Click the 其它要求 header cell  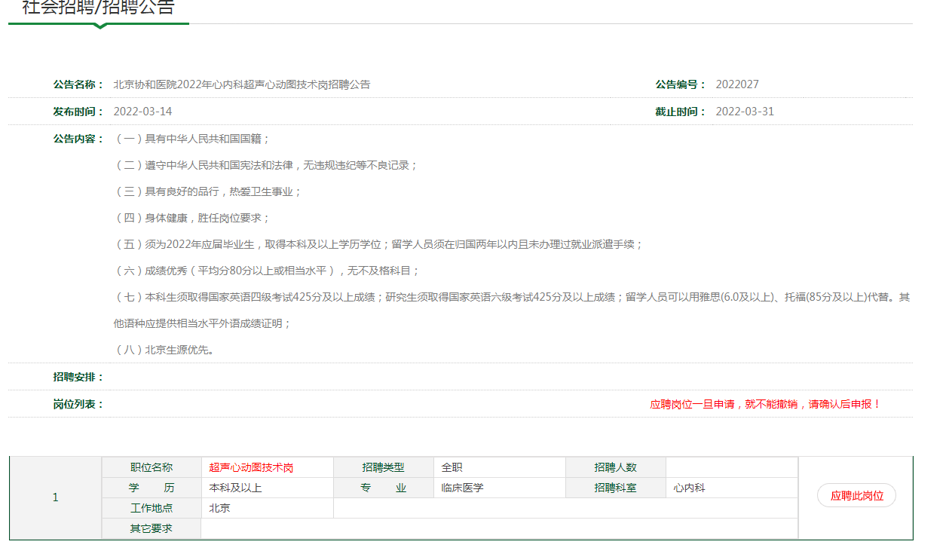click(x=152, y=528)
